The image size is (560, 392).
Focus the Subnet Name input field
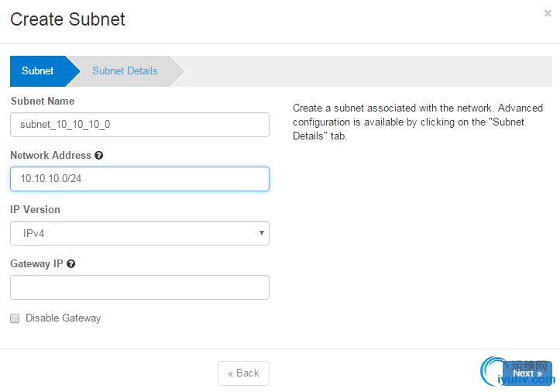[139, 125]
